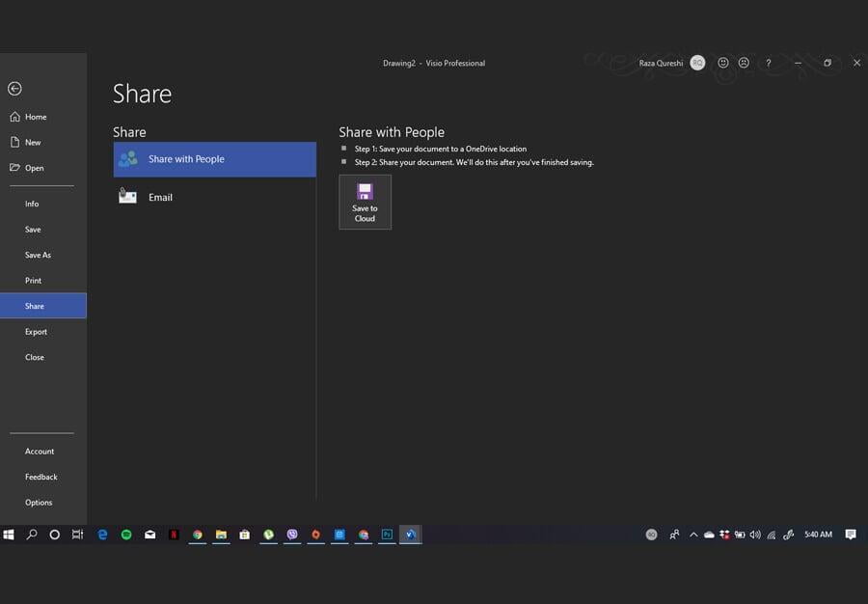
Task: Switch to Photoshop on the taskbar
Action: (387, 535)
